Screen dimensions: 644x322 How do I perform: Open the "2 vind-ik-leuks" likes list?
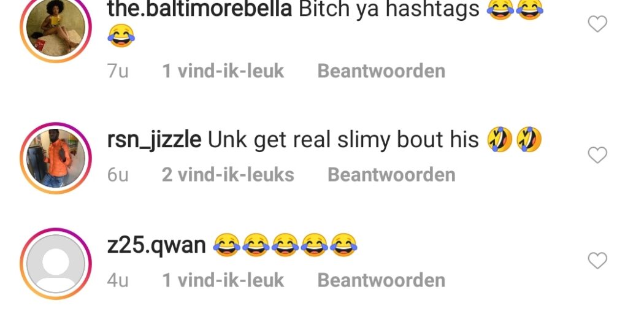coord(228,175)
